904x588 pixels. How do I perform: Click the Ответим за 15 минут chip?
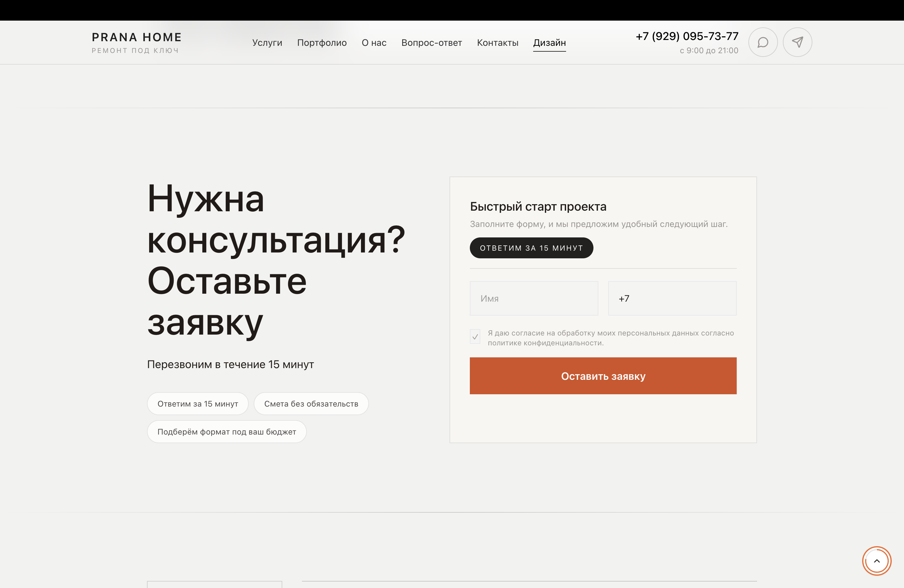pyautogui.click(x=197, y=404)
